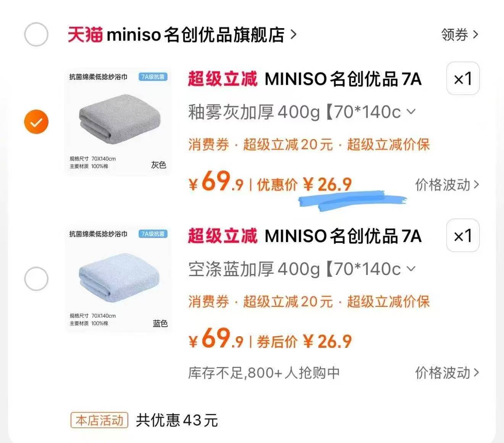The height and width of the screenshot is (443, 504).
Task: Expand the blue towel 空涤蓝 spec selector
Action: pos(411,269)
